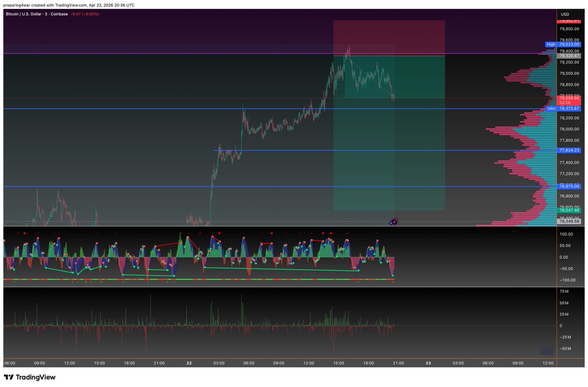Image resolution: width=588 pixels, height=387 pixels.
Task: Toggle the blue 76,975.06 support level
Action: pos(570,185)
